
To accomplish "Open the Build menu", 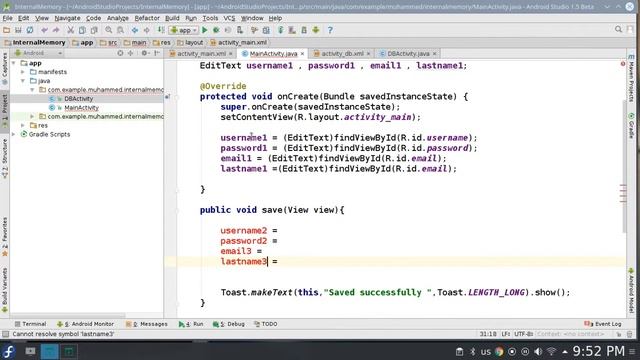I will [x=172, y=18].
